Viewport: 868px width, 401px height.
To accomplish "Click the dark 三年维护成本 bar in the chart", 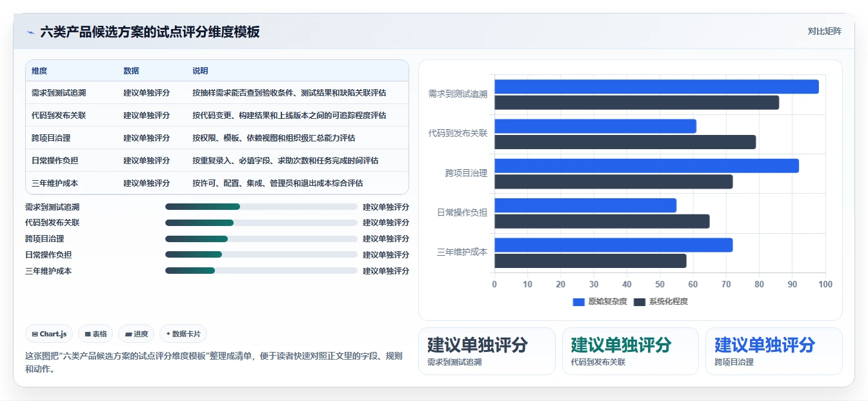I will (590, 261).
